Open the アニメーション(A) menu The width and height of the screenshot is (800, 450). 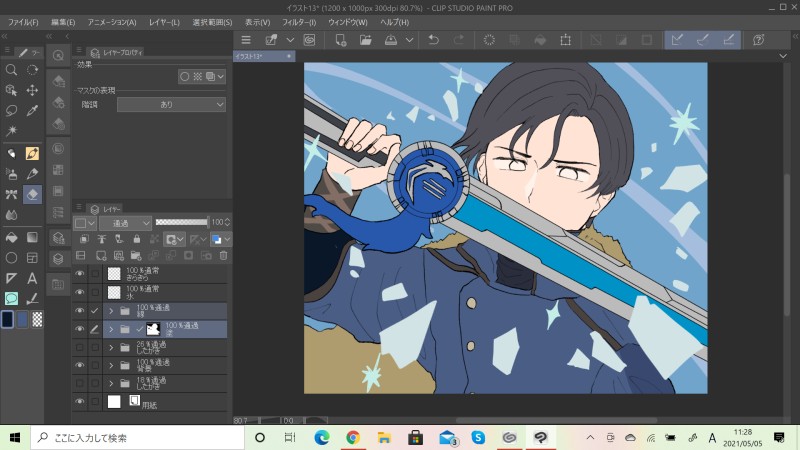coord(112,22)
